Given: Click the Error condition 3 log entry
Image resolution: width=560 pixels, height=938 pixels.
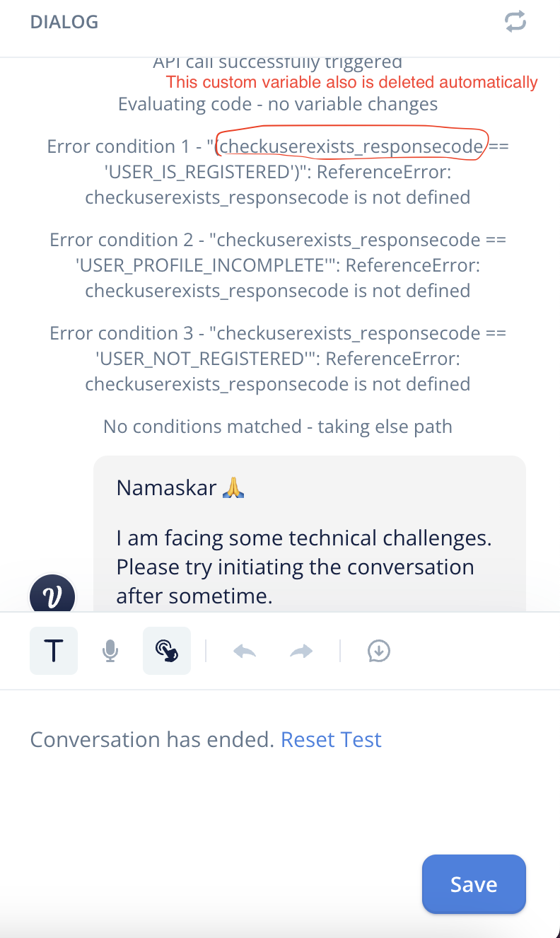Looking at the screenshot, I should 278,359.
